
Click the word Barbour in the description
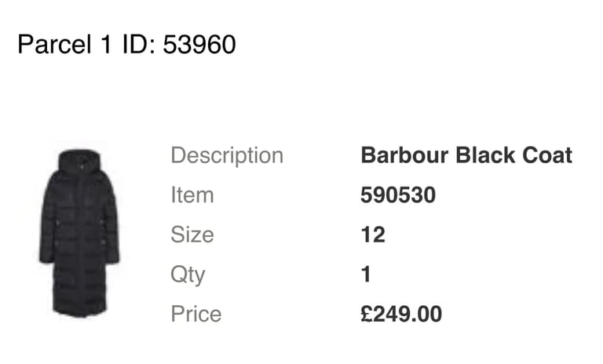coord(404,155)
